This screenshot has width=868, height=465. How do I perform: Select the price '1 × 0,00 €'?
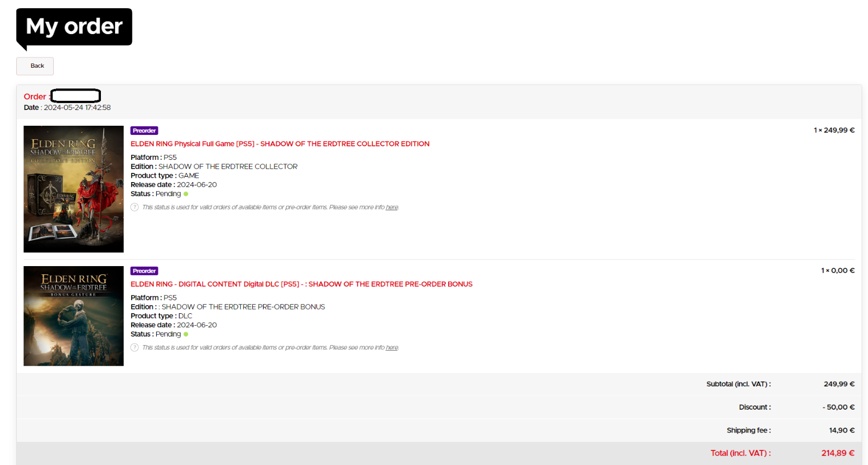point(838,270)
